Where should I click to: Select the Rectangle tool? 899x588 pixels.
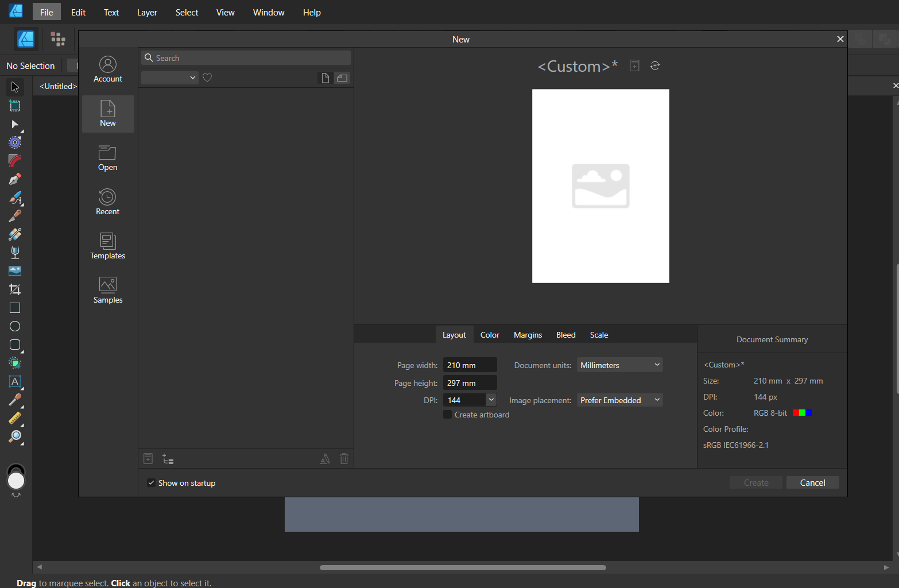click(x=15, y=308)
